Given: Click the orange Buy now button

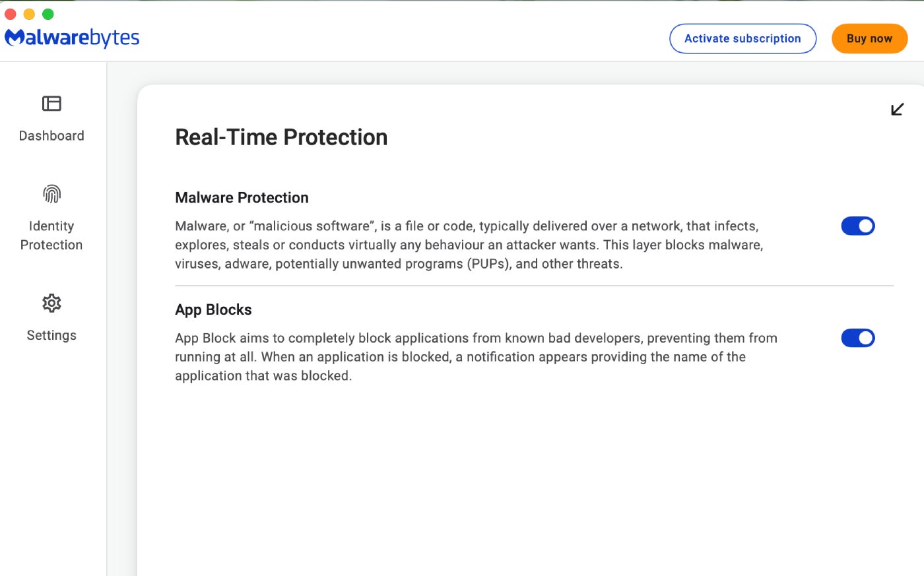Looking at the screenshot, I should (x=869, y=39).
